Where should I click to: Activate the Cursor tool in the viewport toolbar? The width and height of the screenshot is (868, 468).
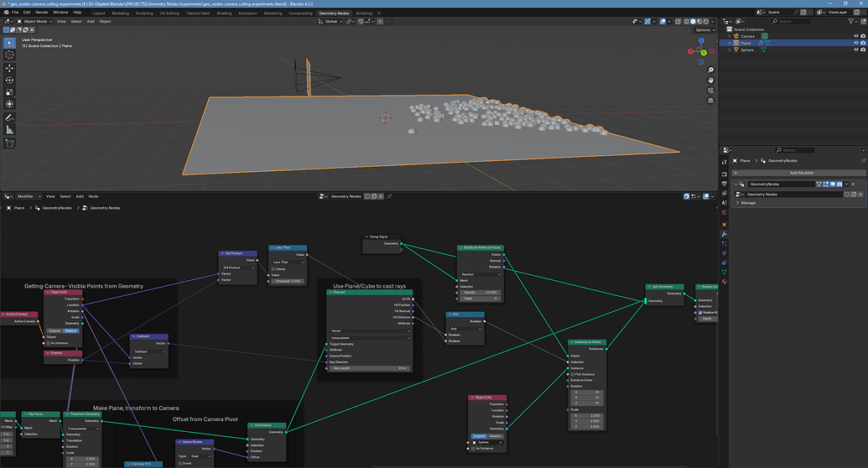click(9, 55)
